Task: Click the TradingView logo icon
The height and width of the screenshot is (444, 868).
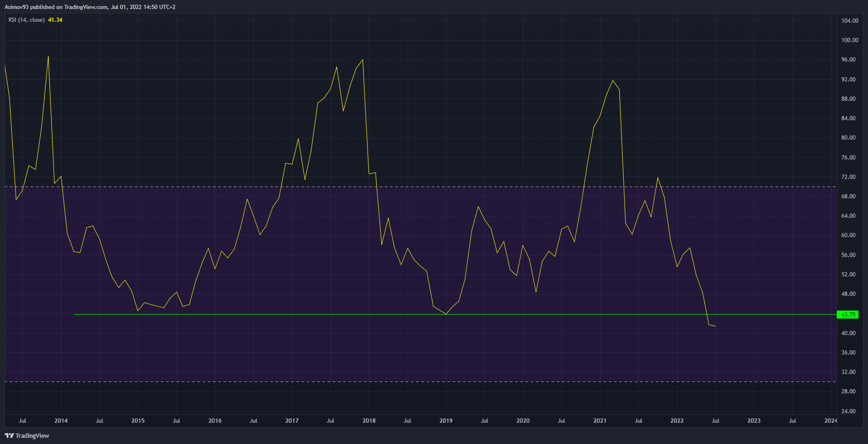Action: [x=9, y=435]
